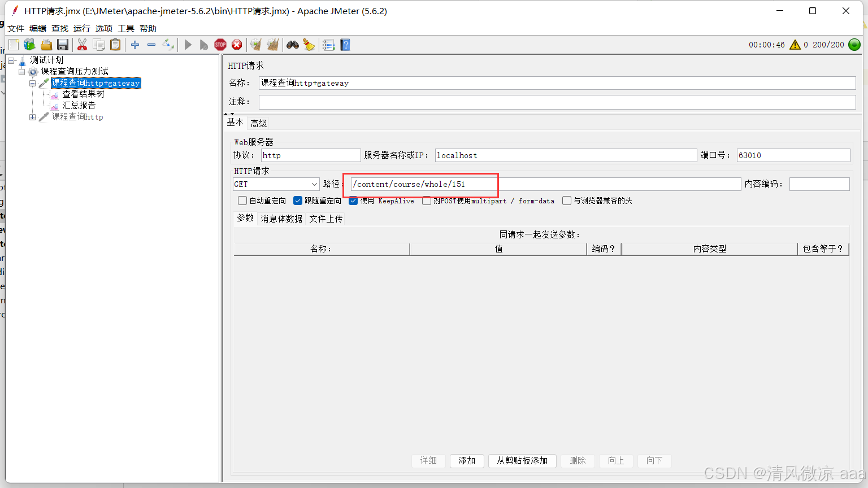Reset search with the yellow broom icon
868x488 pixels.
[309, 45]
